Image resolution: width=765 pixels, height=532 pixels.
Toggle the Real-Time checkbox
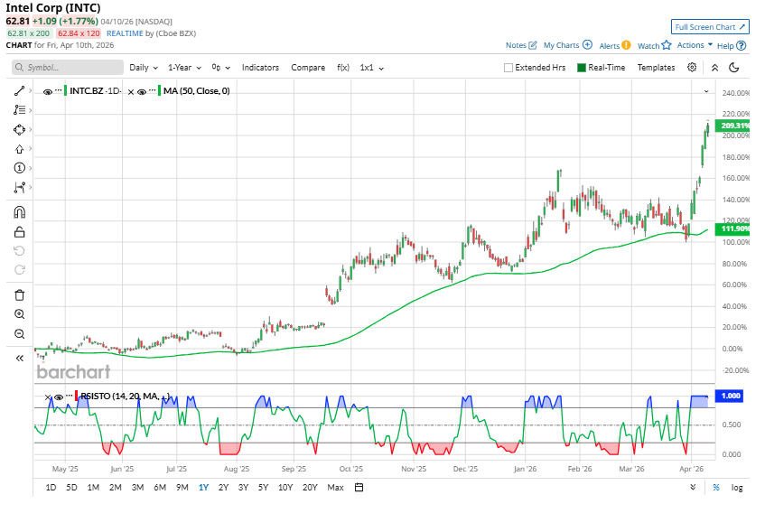(x=582, y=68)
